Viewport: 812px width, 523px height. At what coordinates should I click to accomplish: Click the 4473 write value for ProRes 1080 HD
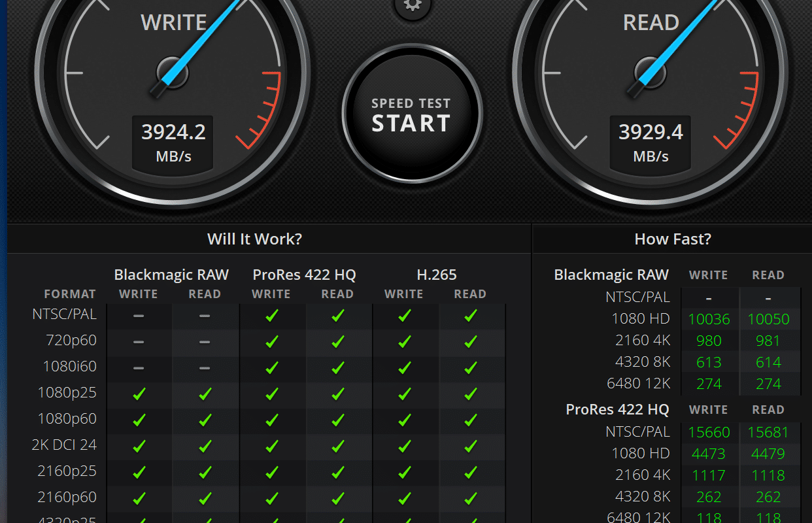[x=709, y=454]
